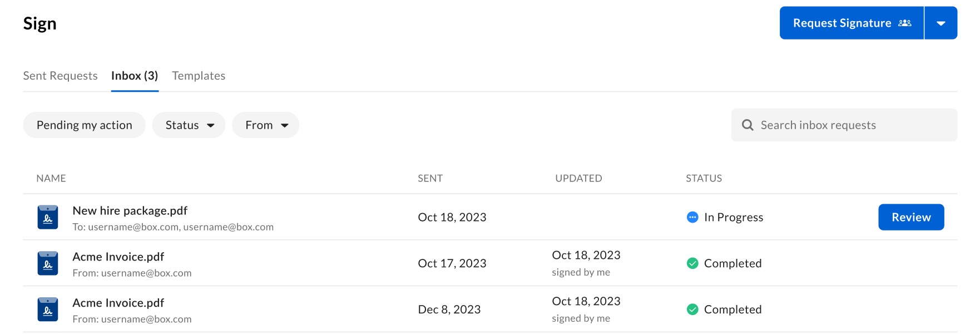Click the Request Signature button

pos(842,23)
